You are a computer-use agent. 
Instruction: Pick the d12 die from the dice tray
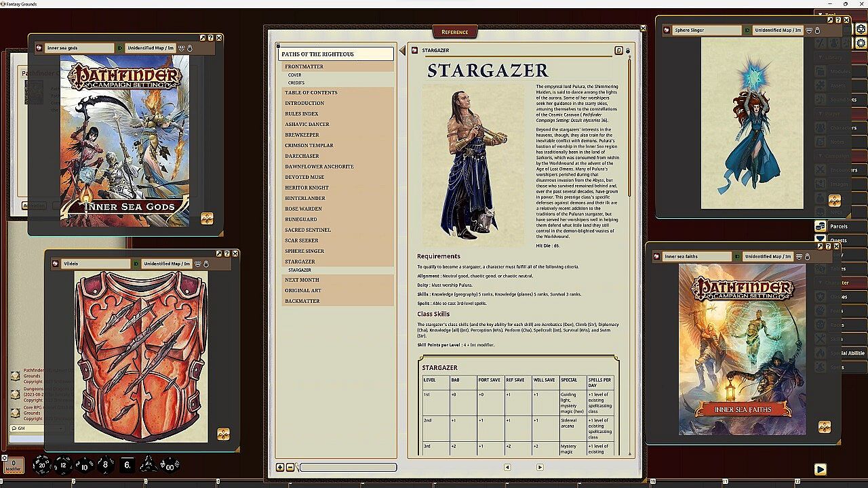(x=63, y=465)
